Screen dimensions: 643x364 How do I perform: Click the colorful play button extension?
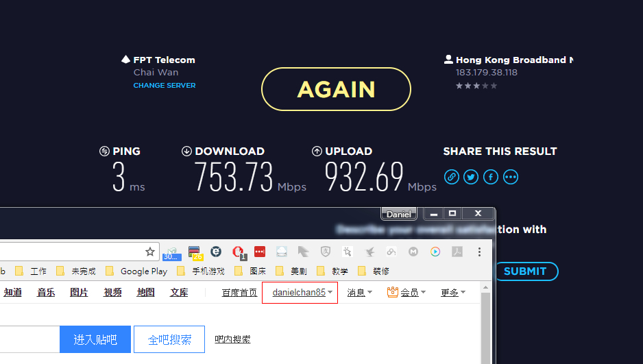click(x=435, y=252)
